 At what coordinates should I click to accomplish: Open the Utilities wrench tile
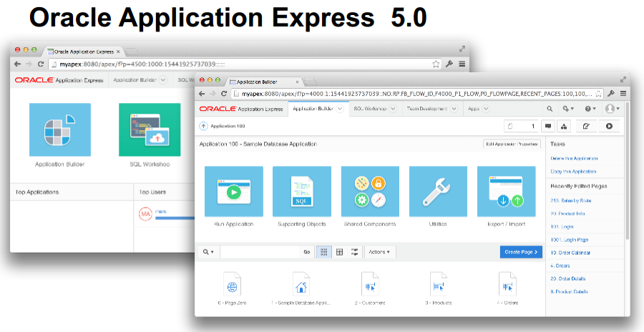click(x=438, y=191)
